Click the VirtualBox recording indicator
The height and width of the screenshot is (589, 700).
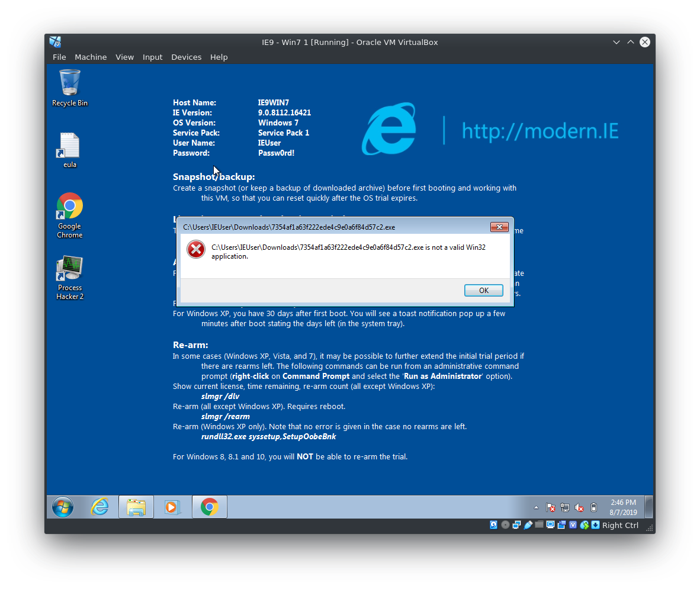[x=561, y=525]
